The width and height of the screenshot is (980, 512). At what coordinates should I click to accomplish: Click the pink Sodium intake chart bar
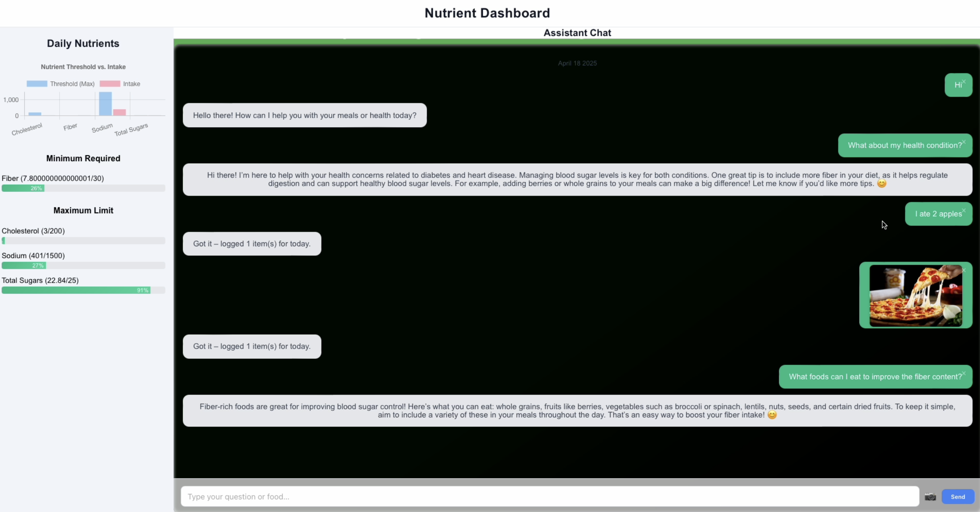pos(119,113)
